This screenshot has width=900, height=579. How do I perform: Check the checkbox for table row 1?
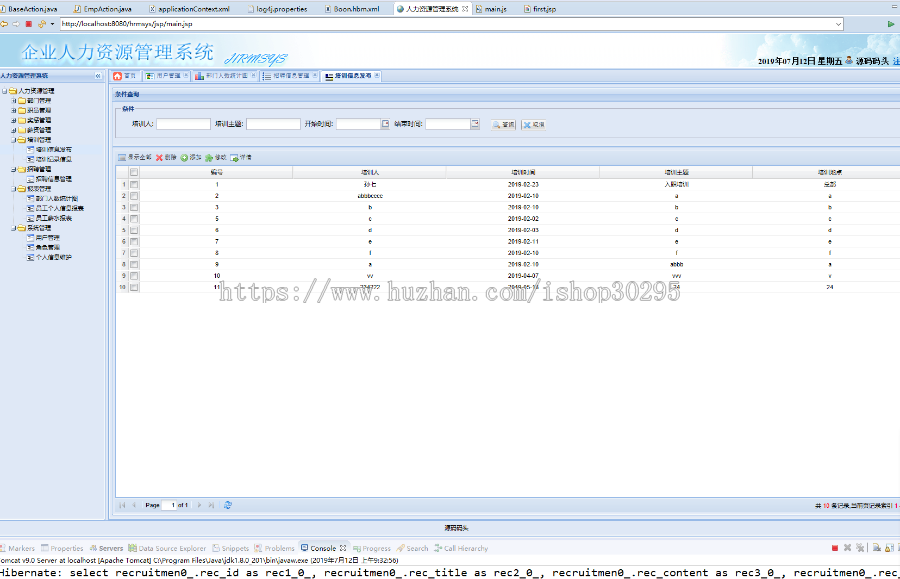(133, 185)
